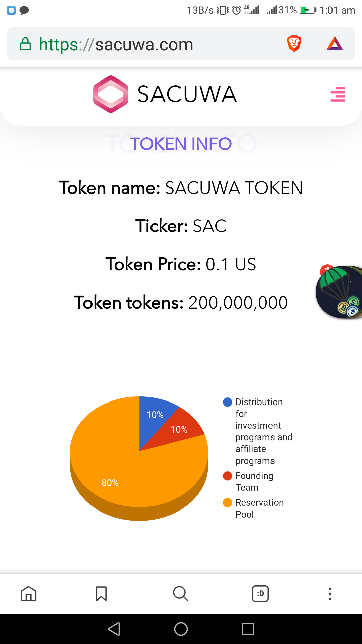The width and height of the screenshot is (362, 644).
Task: Tap the Android back navigation button
Action: coord(114,629)
